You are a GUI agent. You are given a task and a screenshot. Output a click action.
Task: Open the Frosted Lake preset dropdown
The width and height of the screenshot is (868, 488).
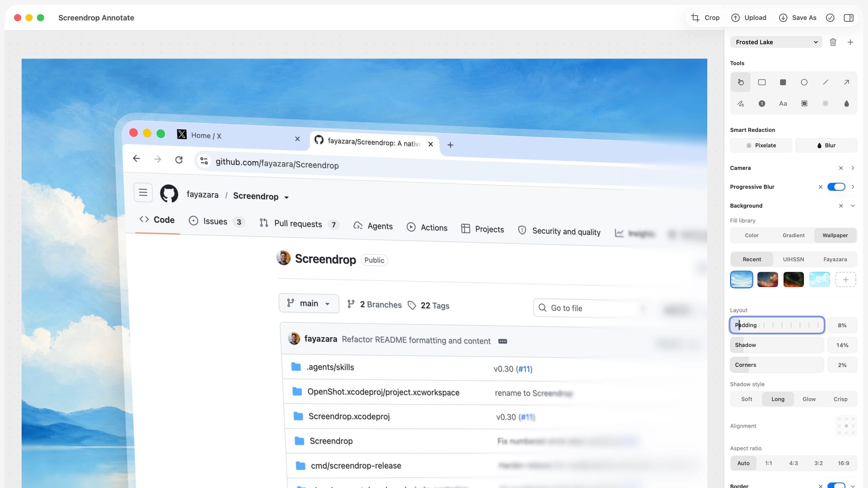coord(776,42)
